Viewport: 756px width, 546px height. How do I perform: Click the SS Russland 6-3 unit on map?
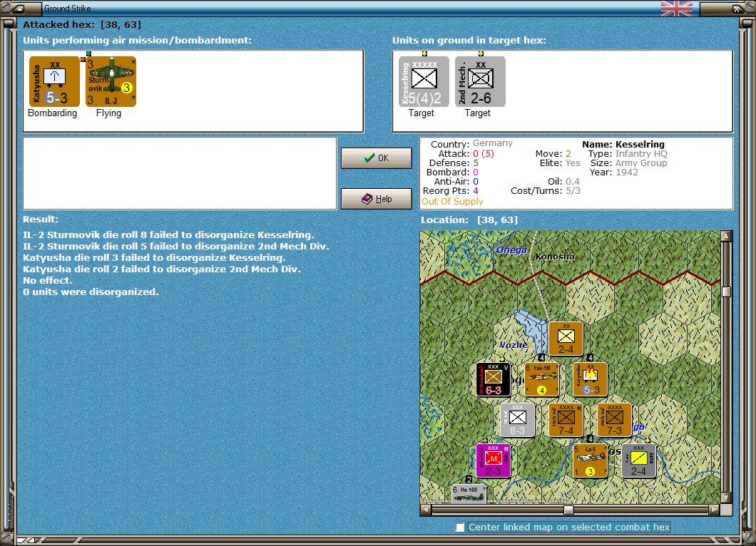pos(494,379)
